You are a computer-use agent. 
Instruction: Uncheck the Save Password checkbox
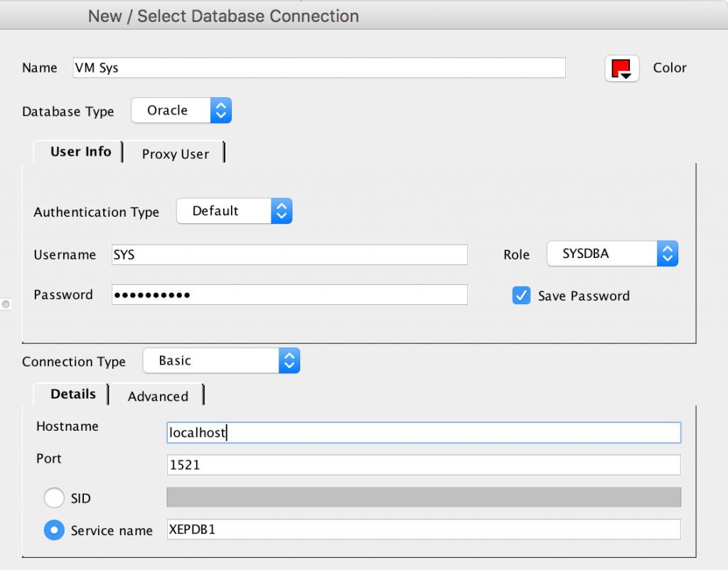pyautogui.click(x=521, y=296)
